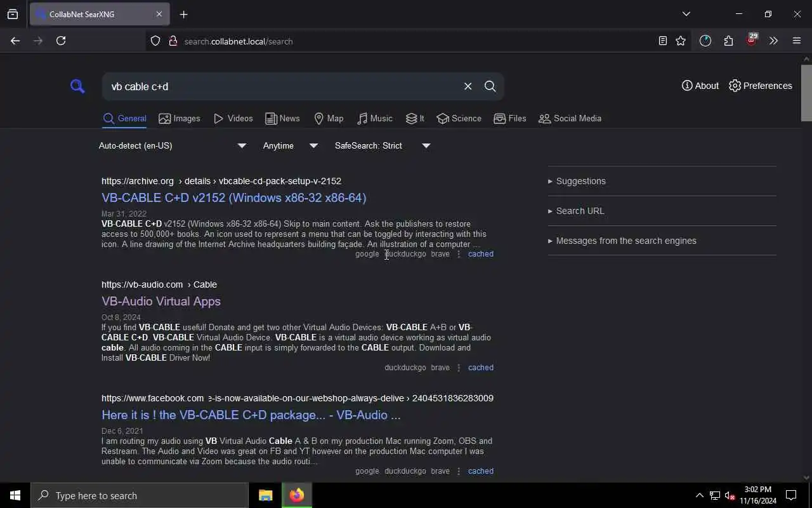Open the It category tab

pos(415,119)
